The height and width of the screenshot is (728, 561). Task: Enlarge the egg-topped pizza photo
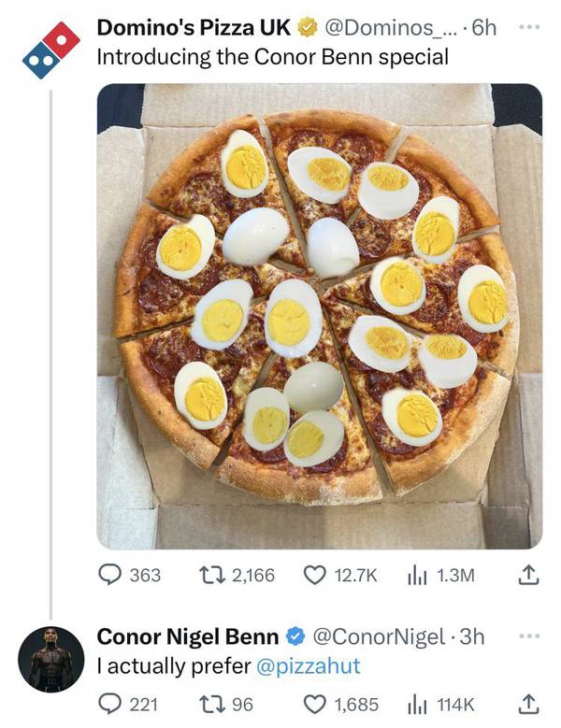[319, 315]
